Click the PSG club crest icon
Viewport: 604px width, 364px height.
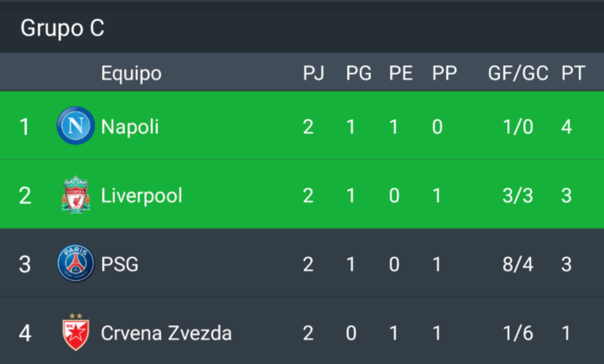75,263
